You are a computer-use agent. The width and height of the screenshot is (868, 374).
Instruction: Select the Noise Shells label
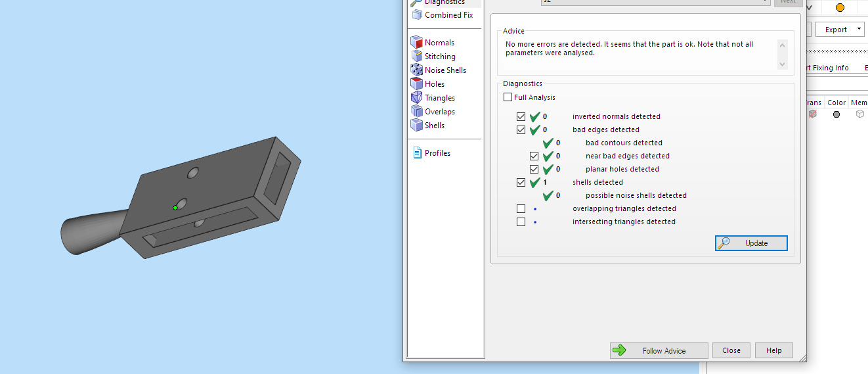(445, 70)
